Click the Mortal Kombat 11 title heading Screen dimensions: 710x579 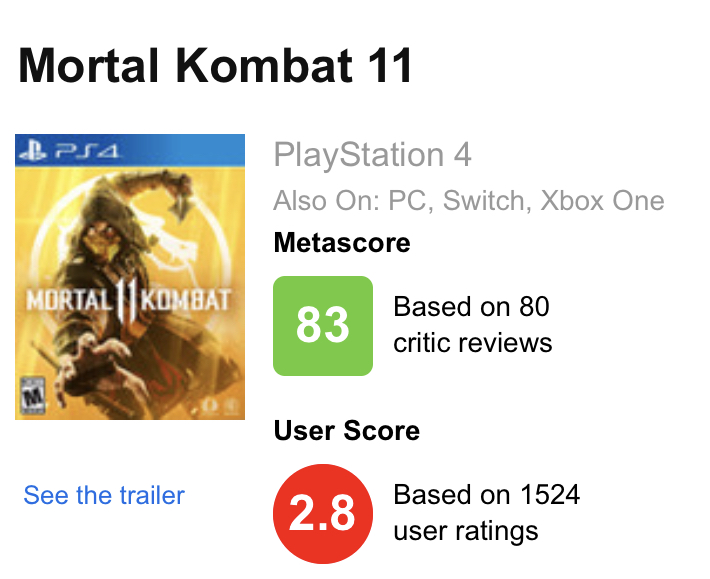(x=215, y=66)
